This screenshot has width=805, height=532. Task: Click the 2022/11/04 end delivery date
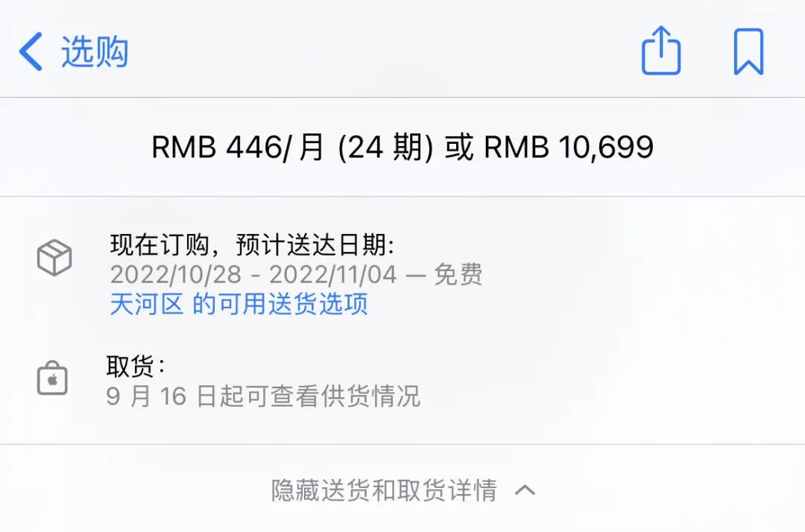pos(333,274)
